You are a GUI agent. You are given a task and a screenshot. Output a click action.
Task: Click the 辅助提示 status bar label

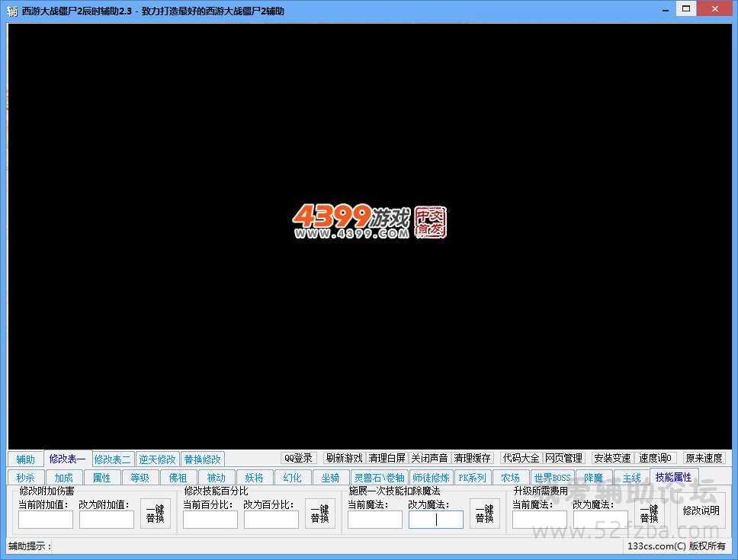[30, 546]
